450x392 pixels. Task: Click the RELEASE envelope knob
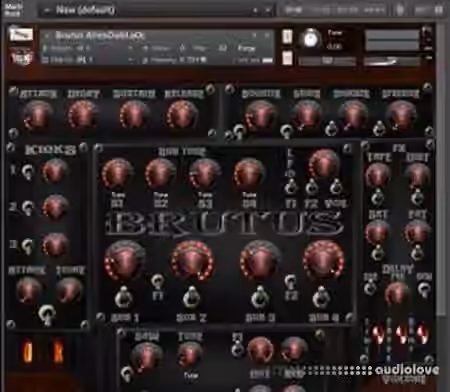182,115
